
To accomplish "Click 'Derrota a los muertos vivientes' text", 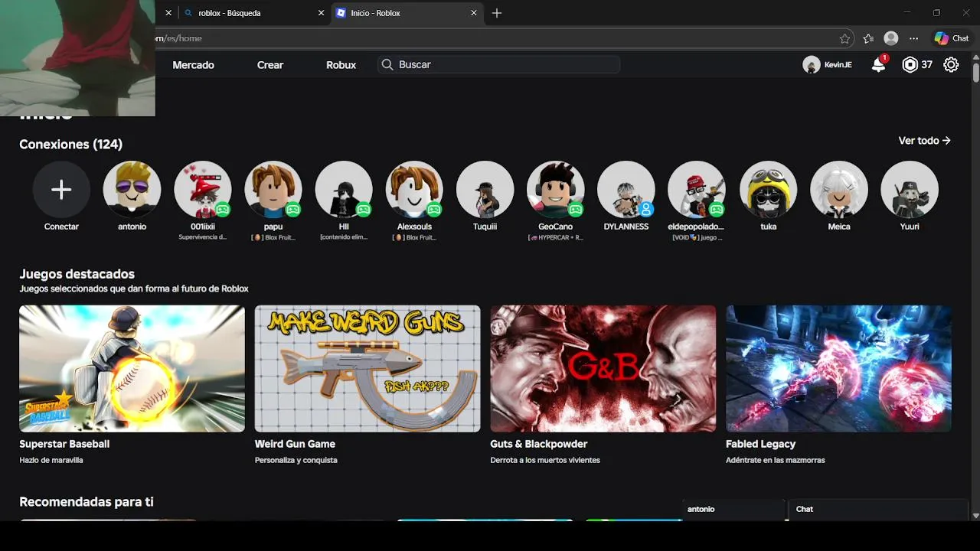I will tap(545, 461).
